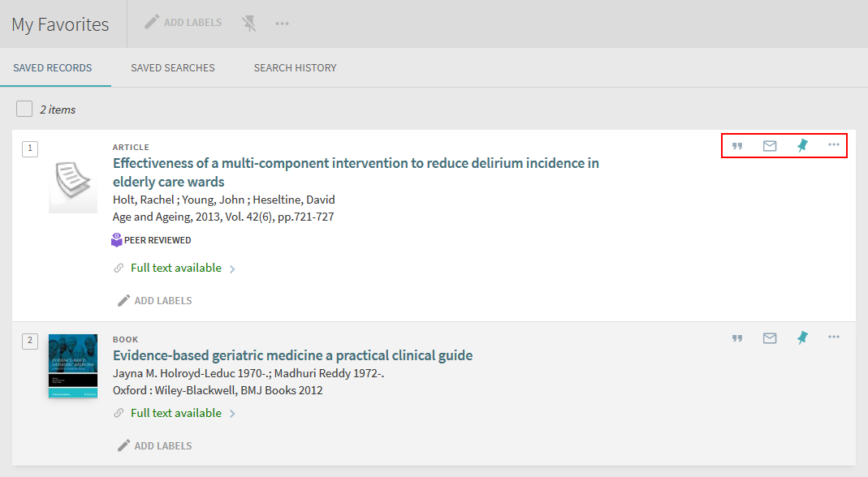The width and height of the screenshot is (868, 477).
Task: Open more actions for the delirium article
Action: pyautogui.click(x=834, y=145)
